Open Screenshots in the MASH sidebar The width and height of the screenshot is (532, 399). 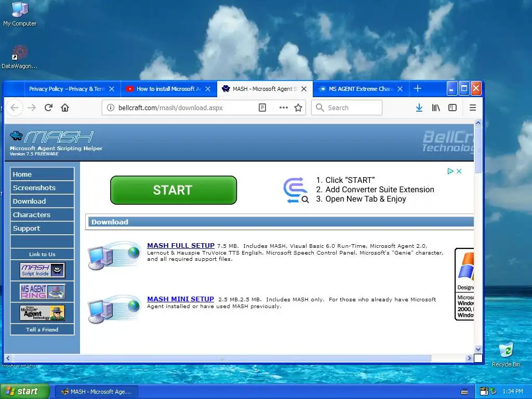pos(42,188)
